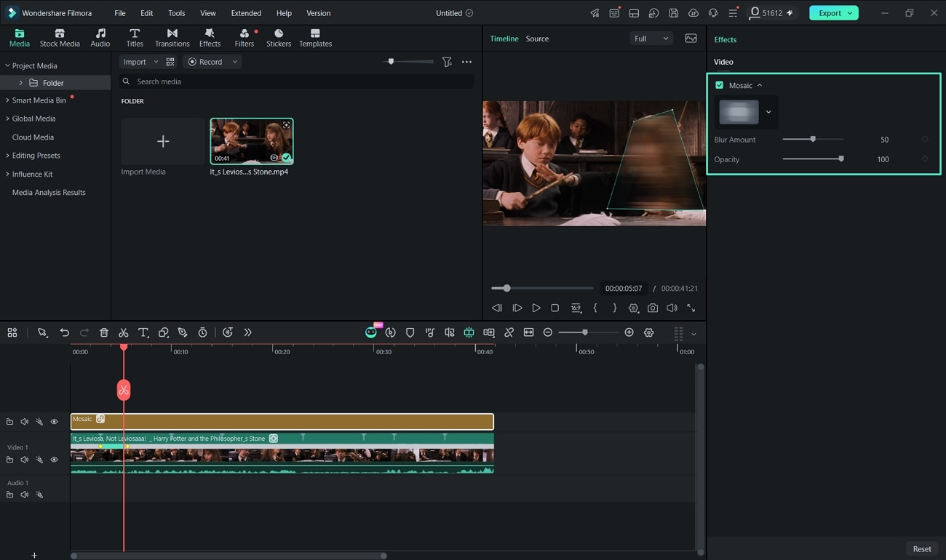Switch to the Source preview tab
946x560 pixels.
coord(537,39)
